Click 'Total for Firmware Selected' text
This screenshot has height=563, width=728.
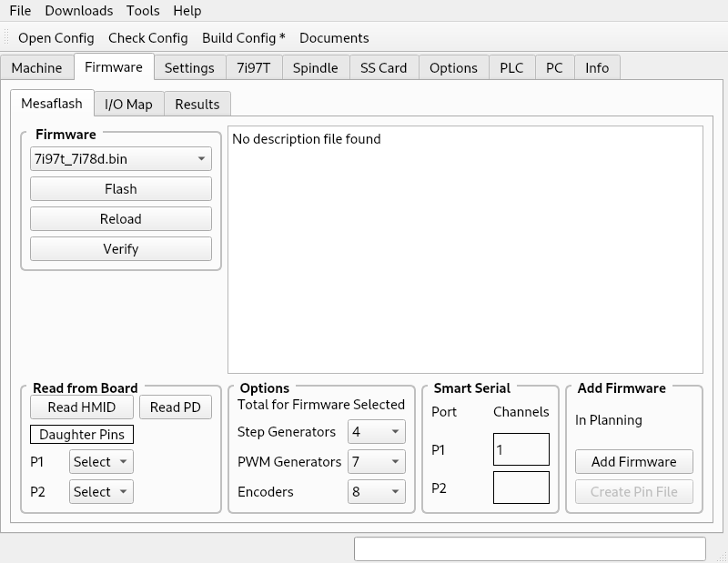pyautogui.click(x=321, y=404)
